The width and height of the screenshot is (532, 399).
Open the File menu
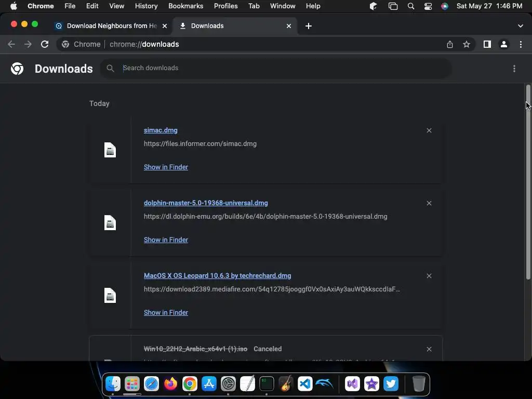pos(70,6)
